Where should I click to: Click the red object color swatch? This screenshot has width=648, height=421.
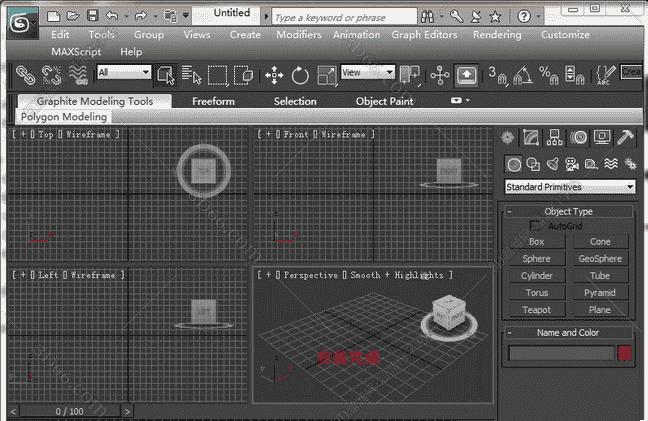[x=625, y=353]
